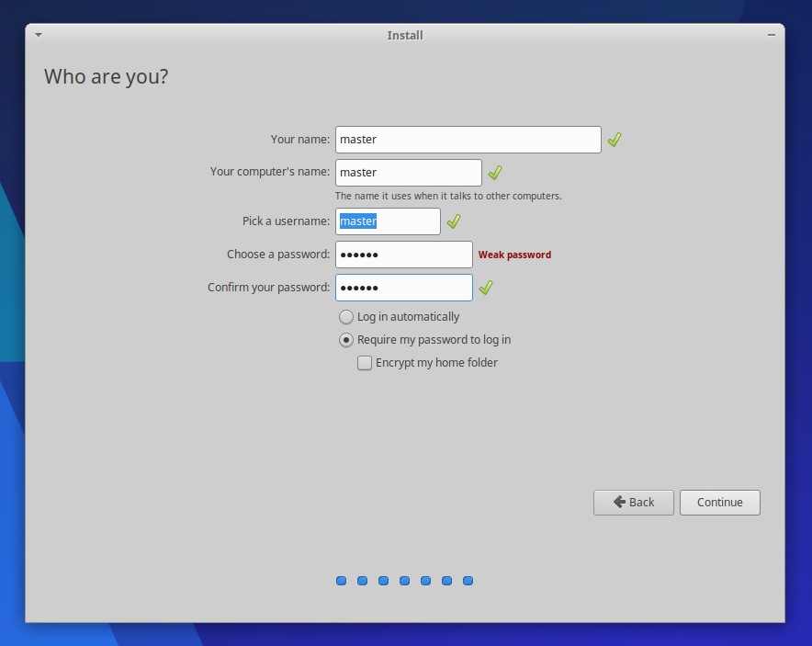Image resolution: width=812 pixels, height=646 pixels.
Task: Go back with the Back button
Action: pyautogui.click(x=633, y=503)
